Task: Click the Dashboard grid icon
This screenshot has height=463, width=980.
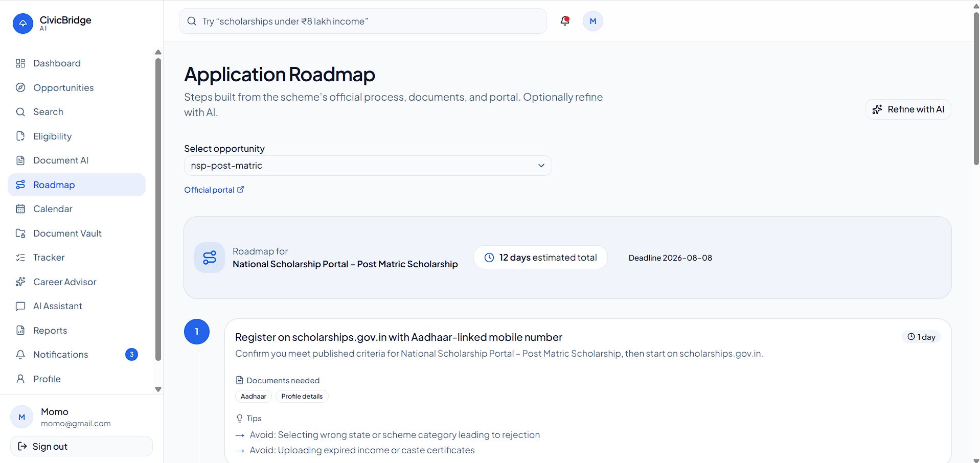Action: (20, 63)
